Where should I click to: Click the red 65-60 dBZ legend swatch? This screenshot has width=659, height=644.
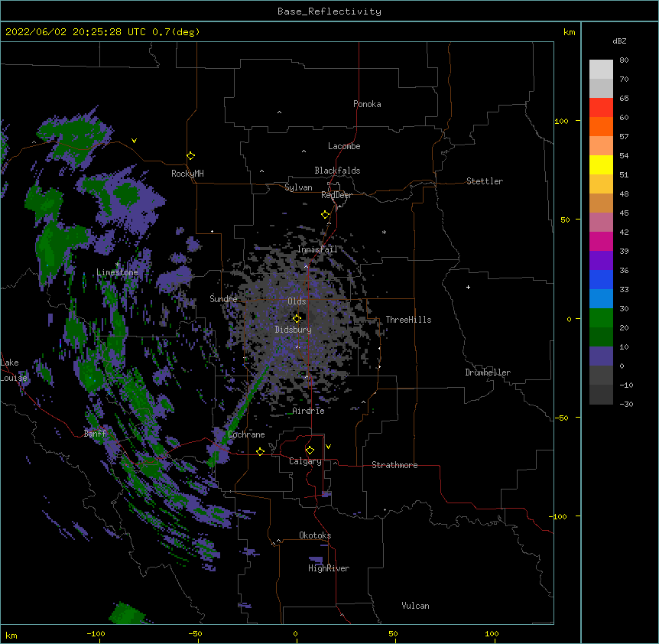601,107
